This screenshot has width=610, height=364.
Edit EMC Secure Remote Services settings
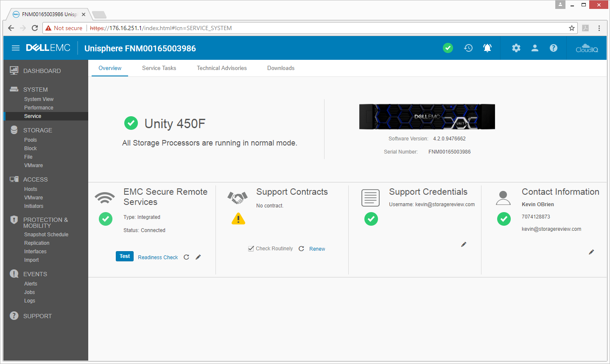pyautogui.click(x=198, y=257)
